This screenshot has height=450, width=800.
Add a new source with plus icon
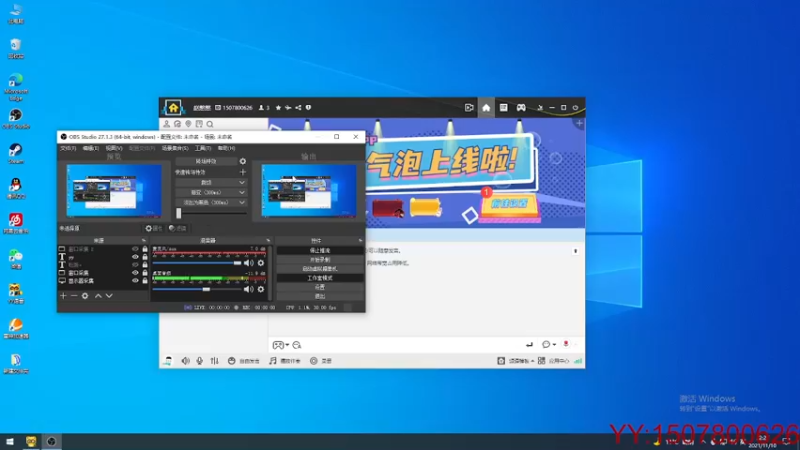(x=63, y=295)
